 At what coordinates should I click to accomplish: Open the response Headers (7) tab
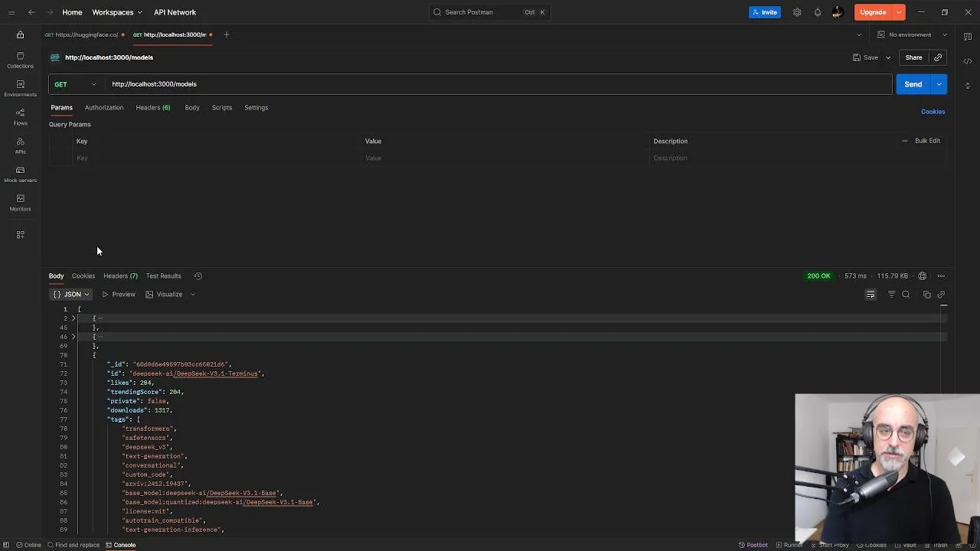click(x=120, y=276)
